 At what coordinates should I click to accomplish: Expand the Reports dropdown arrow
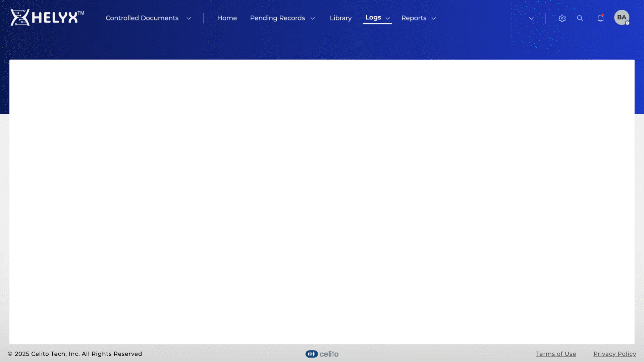[434, 18]
